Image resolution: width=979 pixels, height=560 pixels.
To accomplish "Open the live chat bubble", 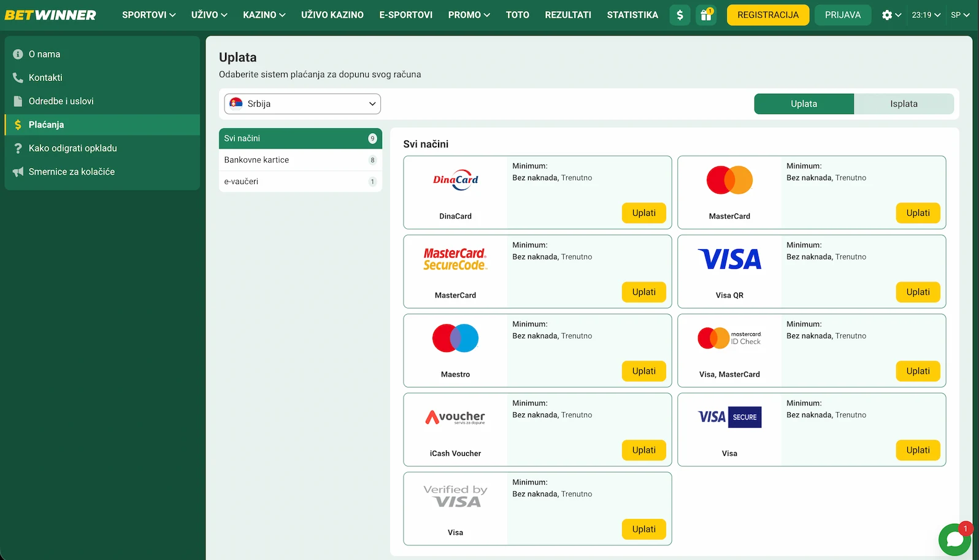I will coord(955,540).
